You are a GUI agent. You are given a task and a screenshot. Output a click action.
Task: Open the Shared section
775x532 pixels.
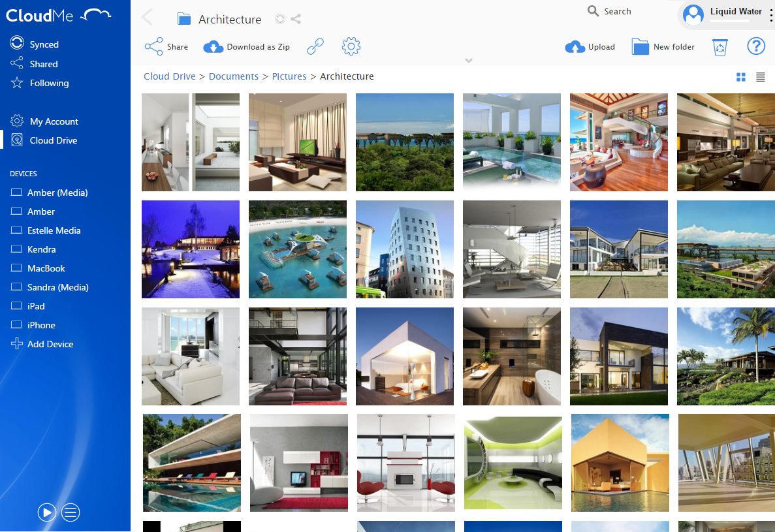click(x=34, y=64)
